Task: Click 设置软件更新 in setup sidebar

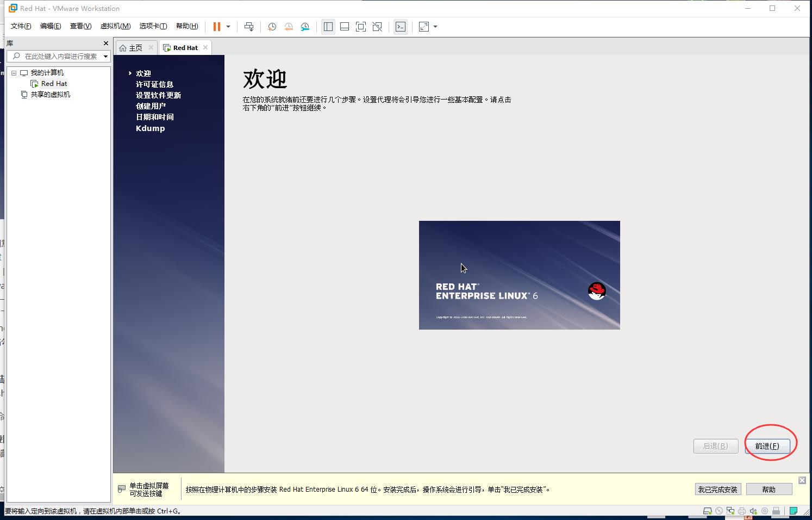Action: pyautogui.click(x=158, y=95)
